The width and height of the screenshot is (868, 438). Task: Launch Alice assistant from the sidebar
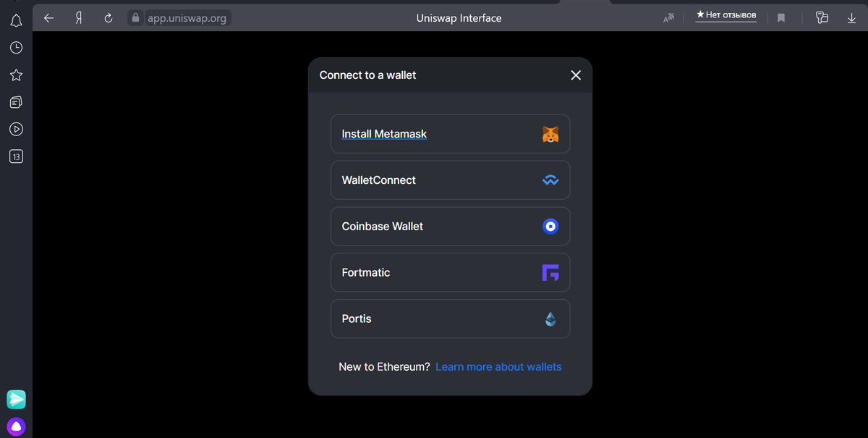[16, 426]
